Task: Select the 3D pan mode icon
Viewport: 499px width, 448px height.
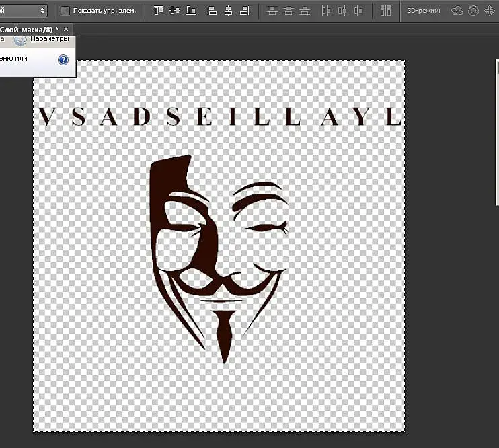Action: click(x=490, y=11)
